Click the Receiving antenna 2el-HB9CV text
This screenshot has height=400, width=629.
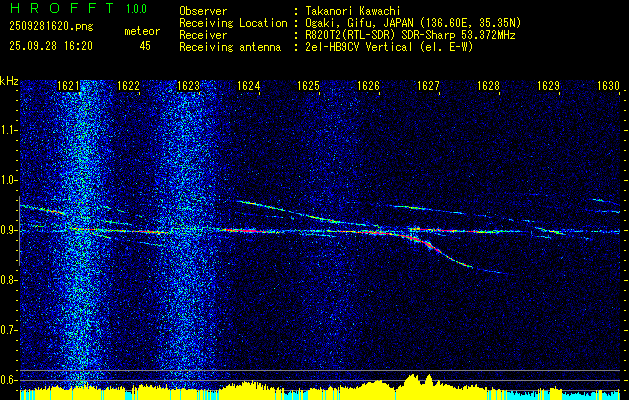tap(389, 47)
